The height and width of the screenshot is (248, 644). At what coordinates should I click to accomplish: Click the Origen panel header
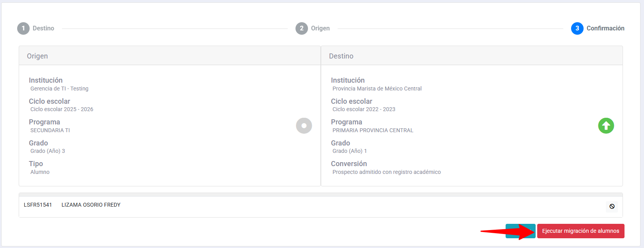click(37, 56)
